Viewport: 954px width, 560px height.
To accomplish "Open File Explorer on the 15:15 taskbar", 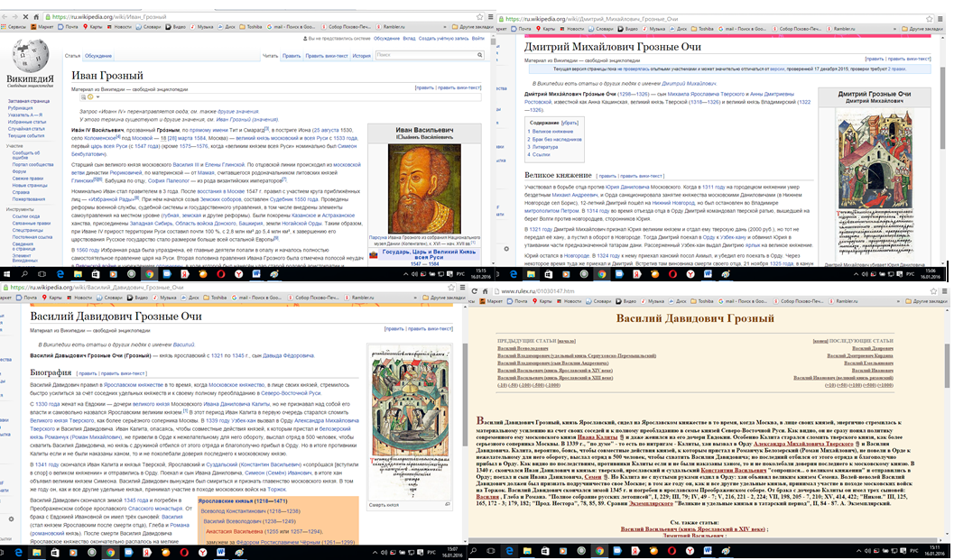I will point(78,275).
